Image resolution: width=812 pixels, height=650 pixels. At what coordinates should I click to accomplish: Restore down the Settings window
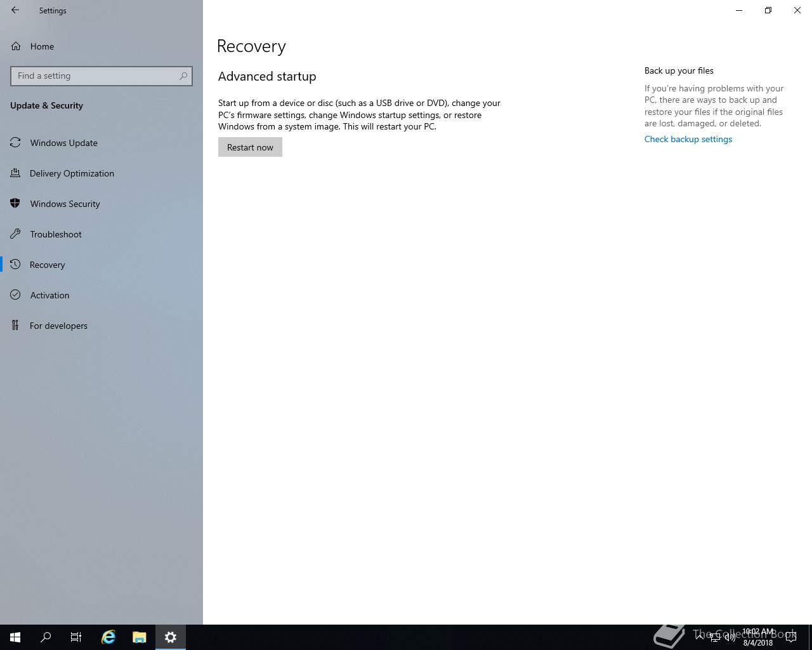tap(768, 10)
